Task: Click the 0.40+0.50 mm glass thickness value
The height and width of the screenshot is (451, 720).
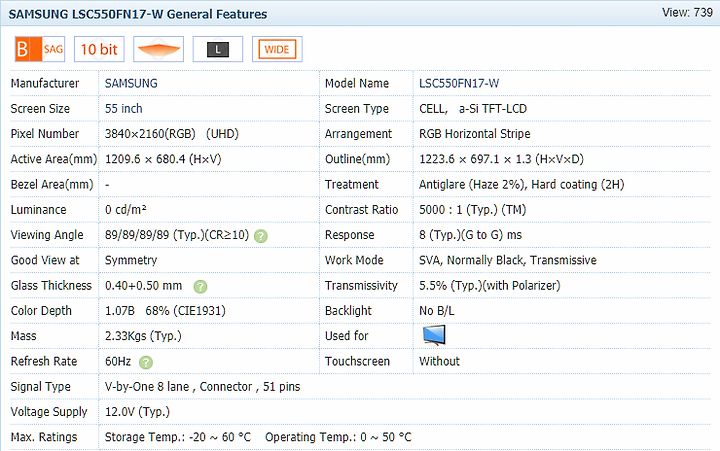Action: coord(143,285)
